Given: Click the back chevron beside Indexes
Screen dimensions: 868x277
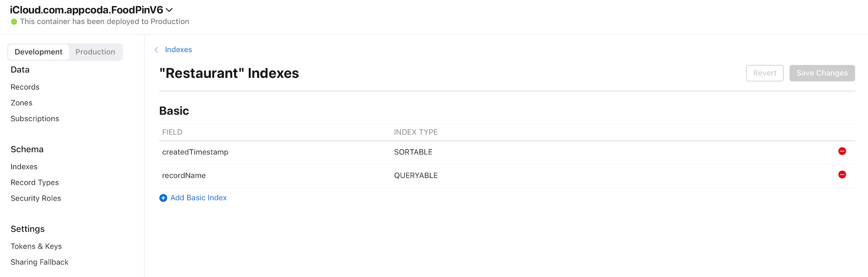Looking at the screenshot, I should 156,50.
